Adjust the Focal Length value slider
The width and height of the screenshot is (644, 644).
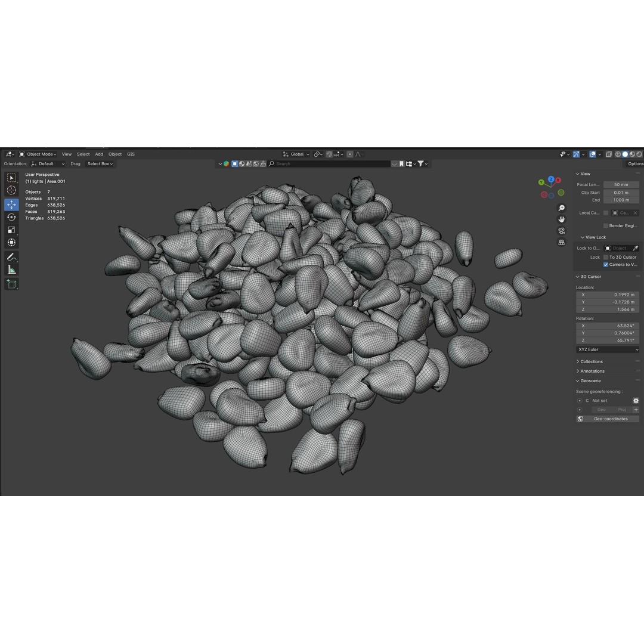(x=621, y=184)
